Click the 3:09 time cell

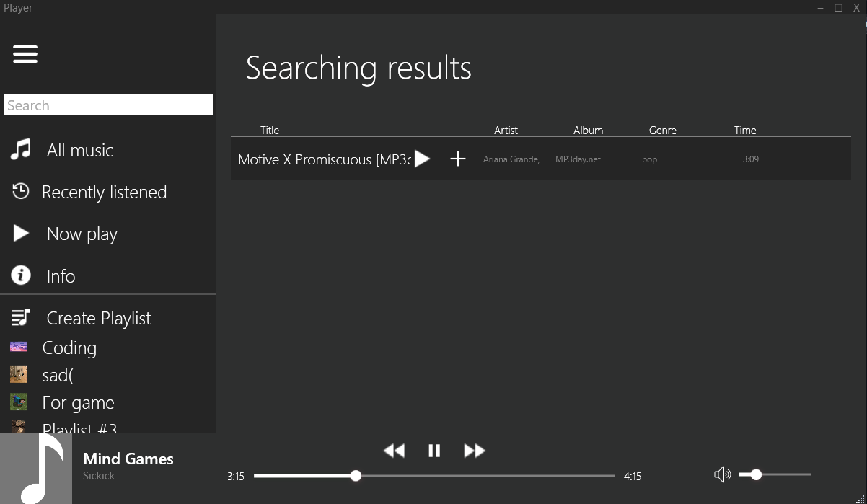click(x=750, y=159)
